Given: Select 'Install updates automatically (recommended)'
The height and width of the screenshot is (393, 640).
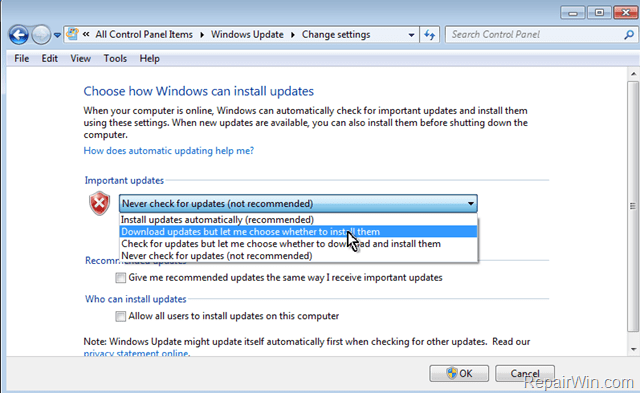Looking at the screenshot, I should [298, 220].
